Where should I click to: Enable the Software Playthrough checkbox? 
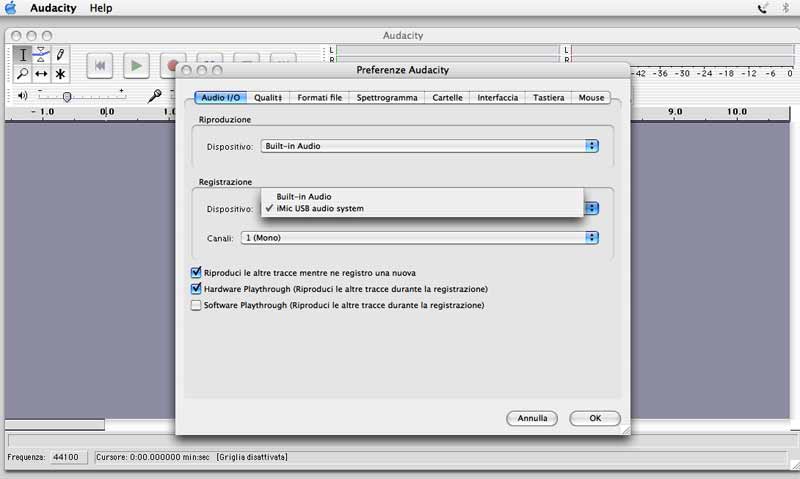coord(196,305)
